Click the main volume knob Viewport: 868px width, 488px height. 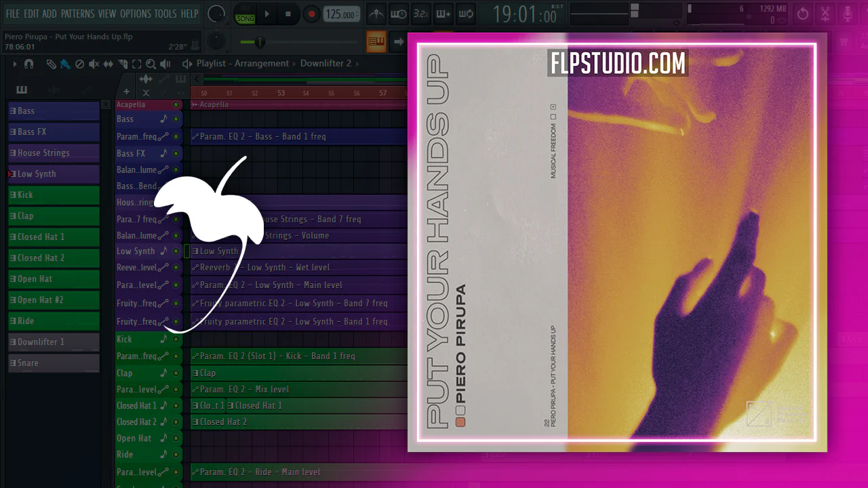coord(216,14)
